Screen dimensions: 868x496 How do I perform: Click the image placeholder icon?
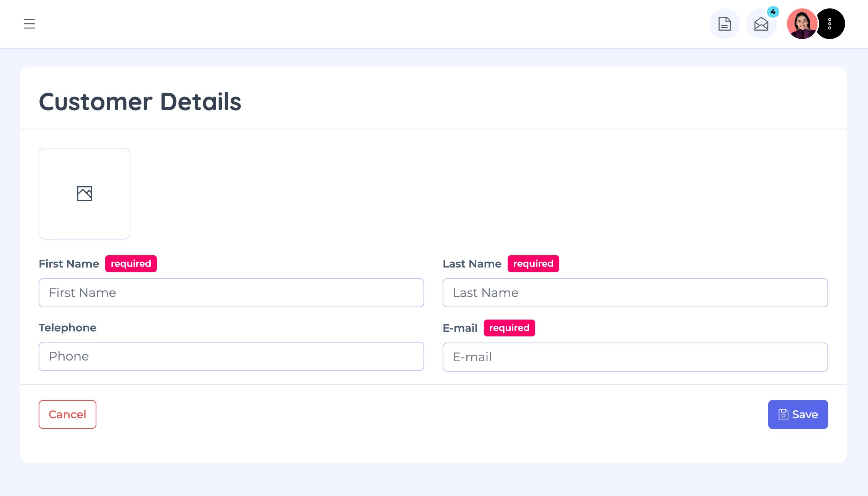pos(85,194)
